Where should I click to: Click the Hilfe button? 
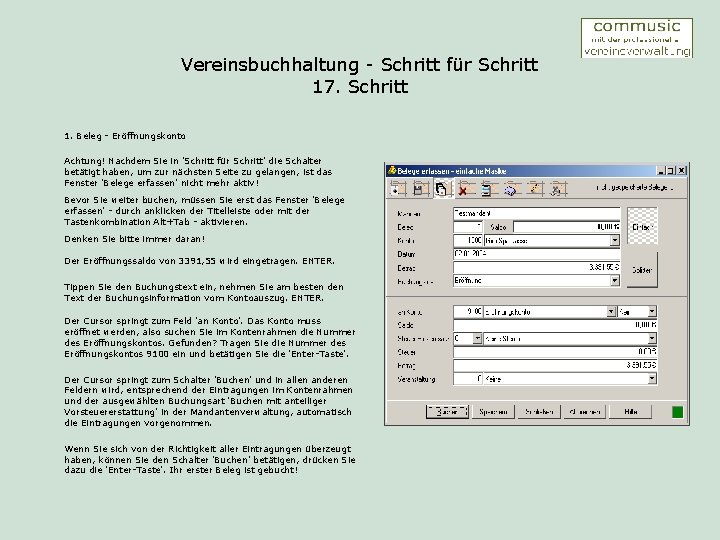(x=630, y=412)
